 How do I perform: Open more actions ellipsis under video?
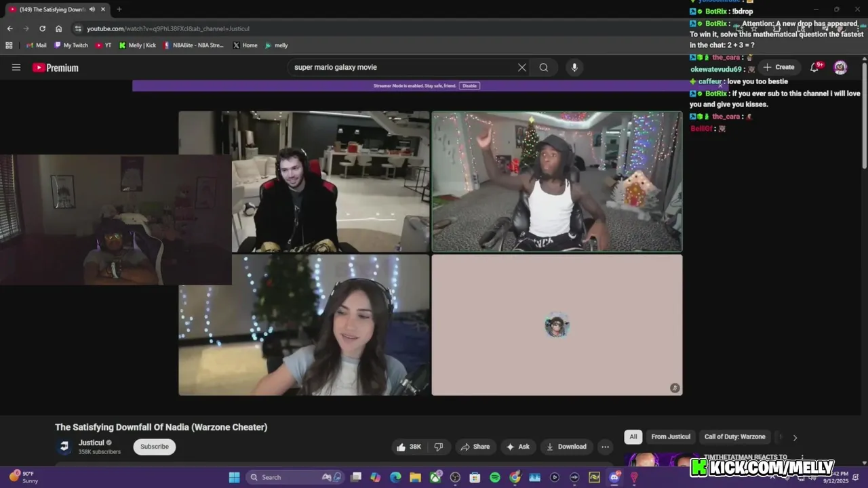click(606, 447)
